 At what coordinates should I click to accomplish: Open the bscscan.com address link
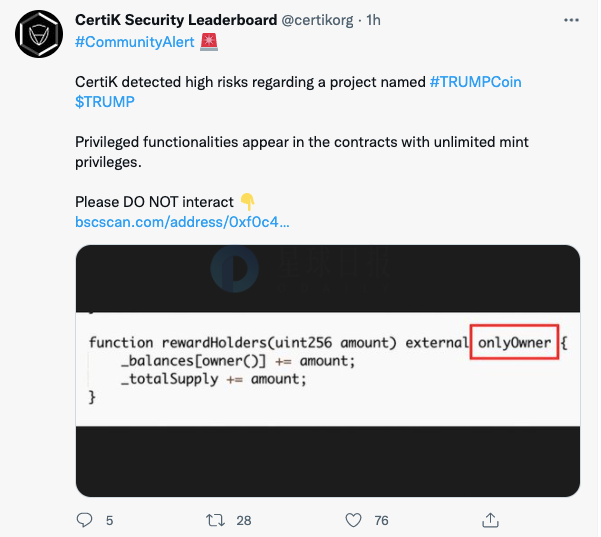(182, 222)
